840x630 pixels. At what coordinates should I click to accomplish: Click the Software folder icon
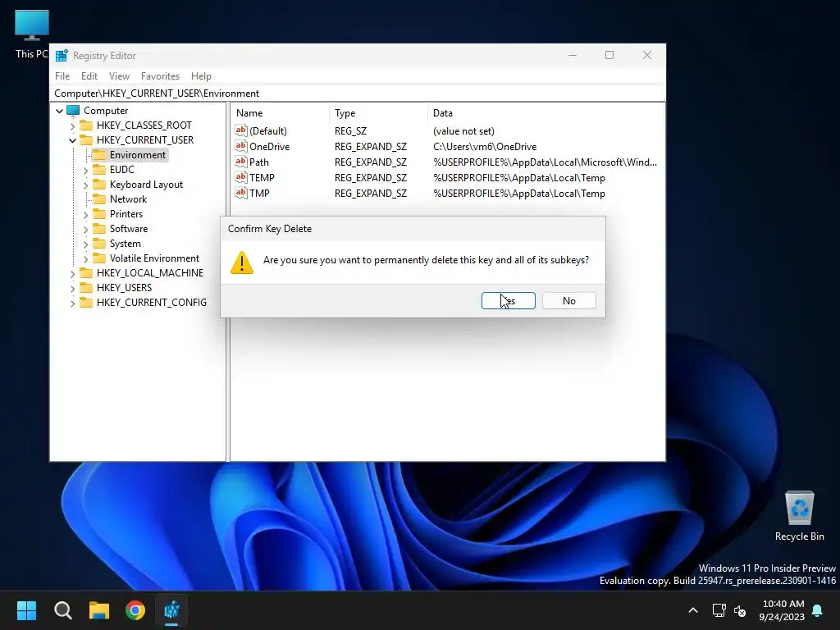tap(99, 228)
